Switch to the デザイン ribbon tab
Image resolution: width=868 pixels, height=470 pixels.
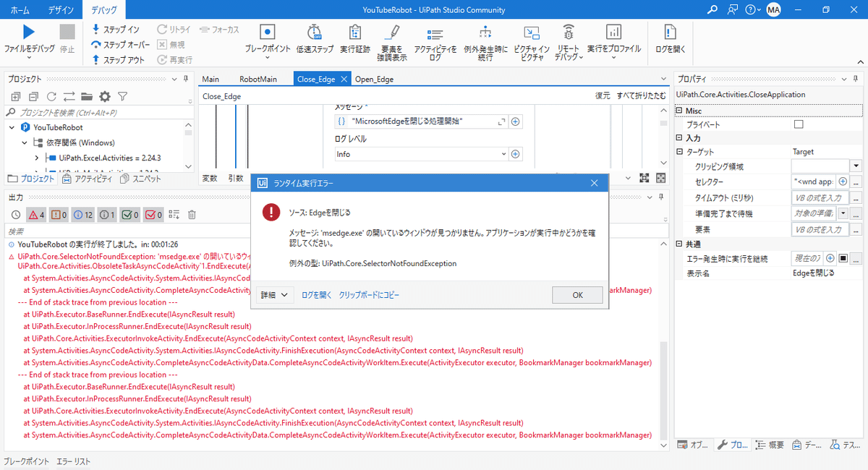61,9
